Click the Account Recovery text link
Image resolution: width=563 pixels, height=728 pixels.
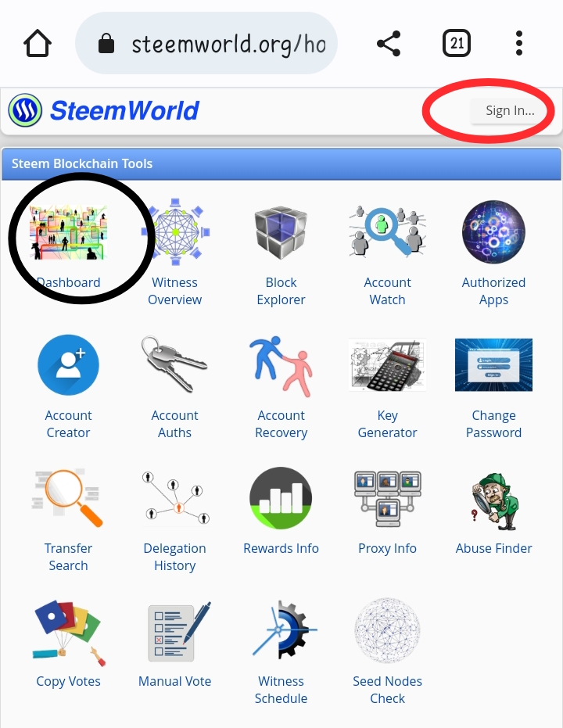pos(281,424)
